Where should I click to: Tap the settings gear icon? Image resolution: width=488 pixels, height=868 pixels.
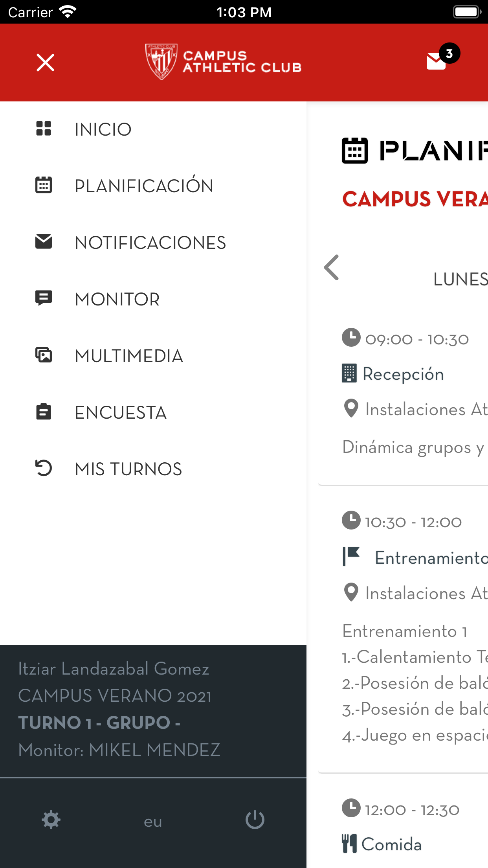point(51,820)
